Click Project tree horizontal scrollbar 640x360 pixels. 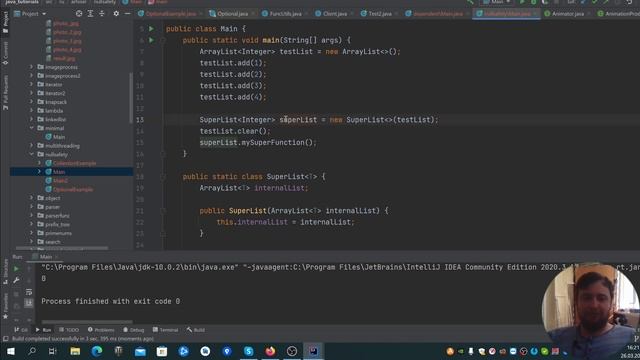point(62,248)
